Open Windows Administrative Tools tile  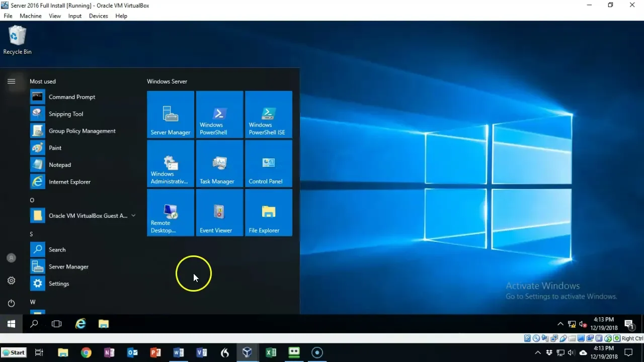pyautogui.click(x=170, y=163)
